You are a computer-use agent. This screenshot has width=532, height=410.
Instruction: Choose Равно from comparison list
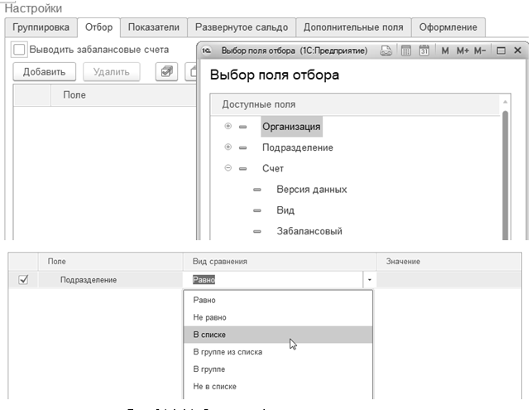278,301
